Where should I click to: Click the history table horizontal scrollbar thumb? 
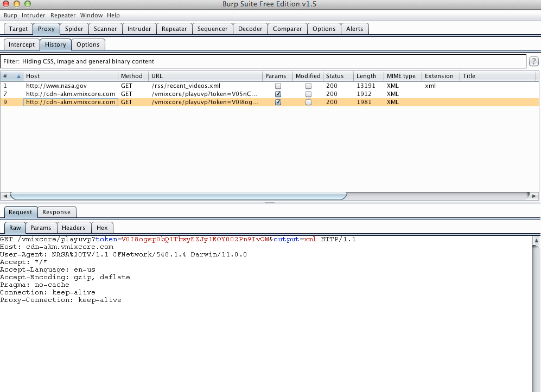pos(178,196)
